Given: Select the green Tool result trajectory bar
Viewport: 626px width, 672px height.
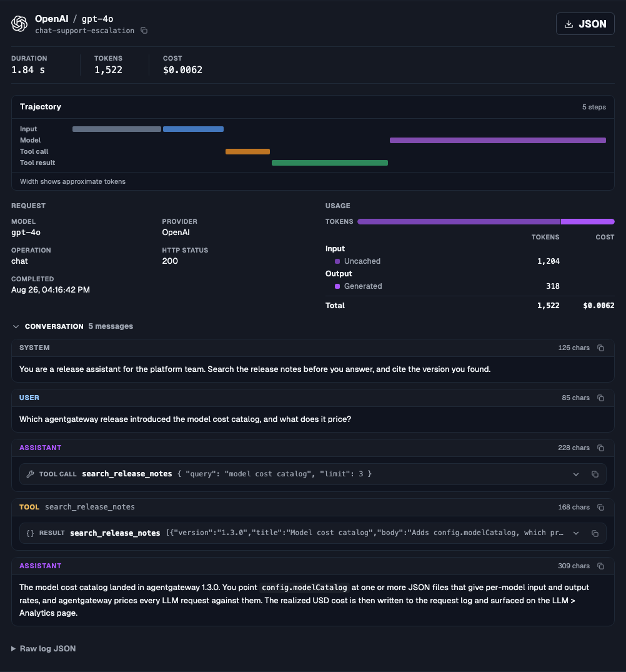Looking at the screenshot, I should [x=330, y=163].
